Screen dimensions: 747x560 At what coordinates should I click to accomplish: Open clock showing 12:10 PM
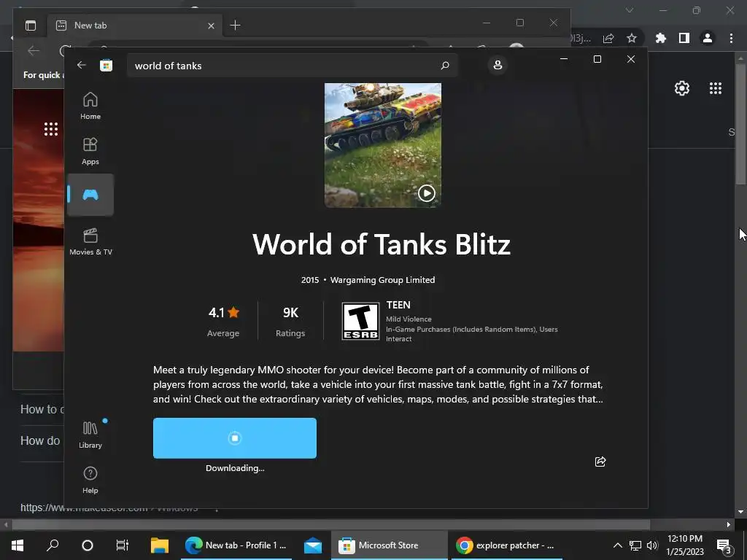point(684,545)
